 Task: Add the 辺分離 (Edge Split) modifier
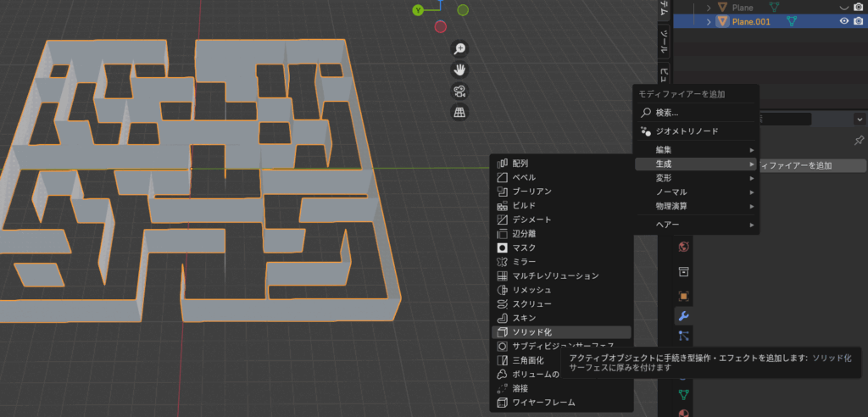click(561, 234)
